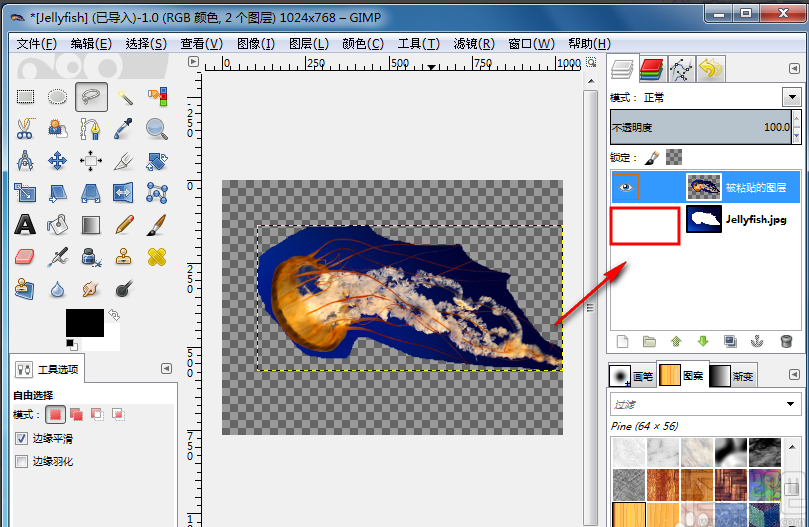The image size is (809, 527).
Task: Set selection mode to add to selection
Action: 76,414
